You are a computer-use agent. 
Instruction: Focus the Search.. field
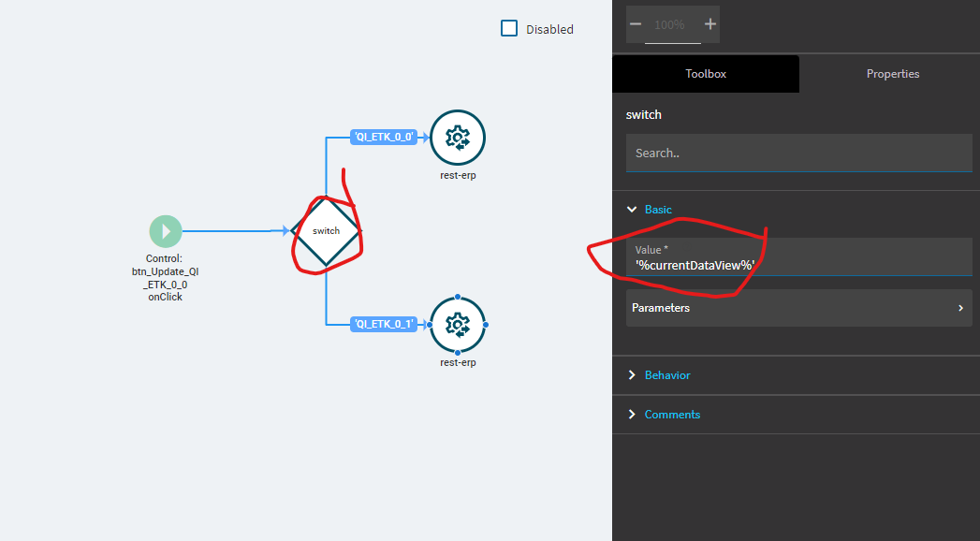pyautogui.click(x=798, y=154)
